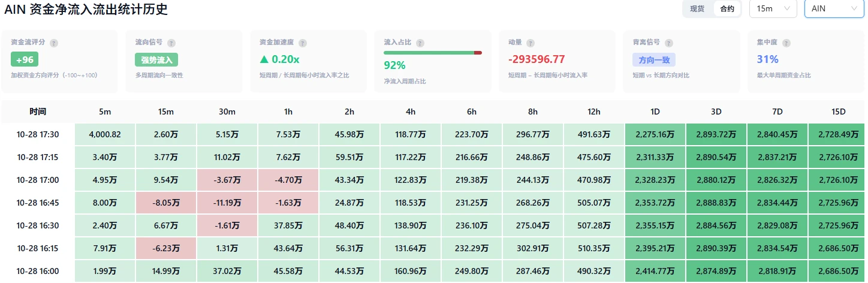The width and height of the screenshot is (868, 283).
Task: Click the 223.70万 cell in 6h column
Action: tap(472, 134)
